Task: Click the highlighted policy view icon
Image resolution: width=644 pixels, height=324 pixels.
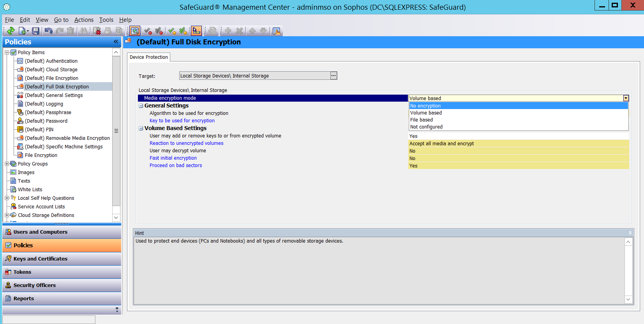Action: [x=135, y=31]
